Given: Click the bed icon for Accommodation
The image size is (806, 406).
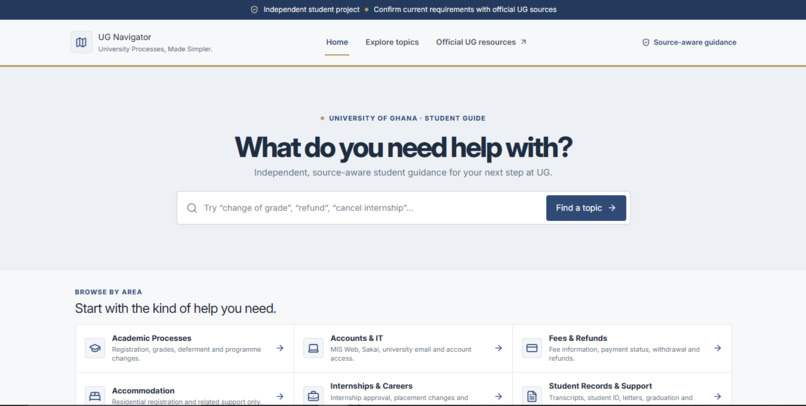Looking at the screenshot, I should (95, 396).
